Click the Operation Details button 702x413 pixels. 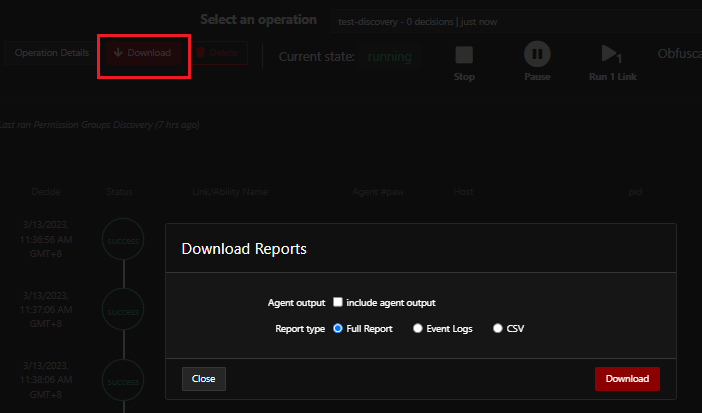pyautogui.click(x=51, y=53)
